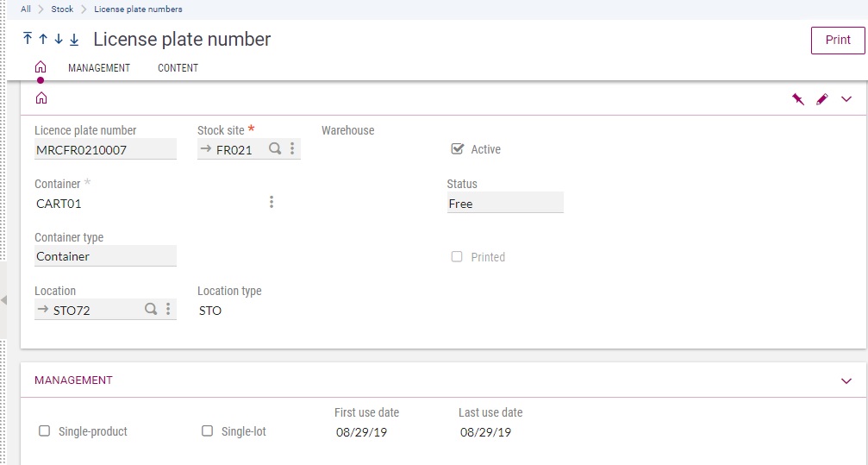Go to previous record up arrow
Image resolution: width=868 pixels, height=465 pixels.
coord(43,40)
